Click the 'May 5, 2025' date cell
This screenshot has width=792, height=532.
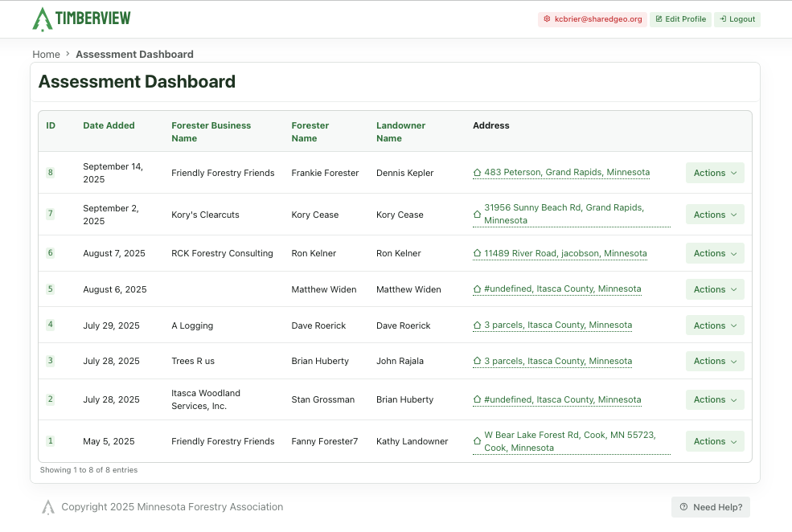(x=109, y=441)
